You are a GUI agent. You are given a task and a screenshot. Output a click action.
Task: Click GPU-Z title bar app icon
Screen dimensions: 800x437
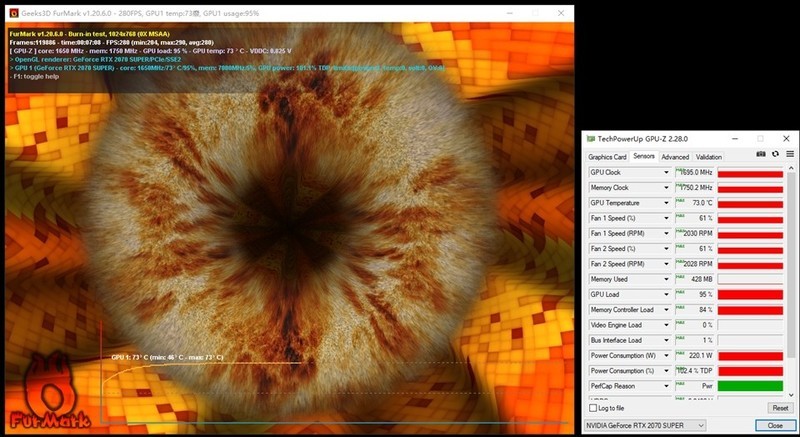pos(591,139)
